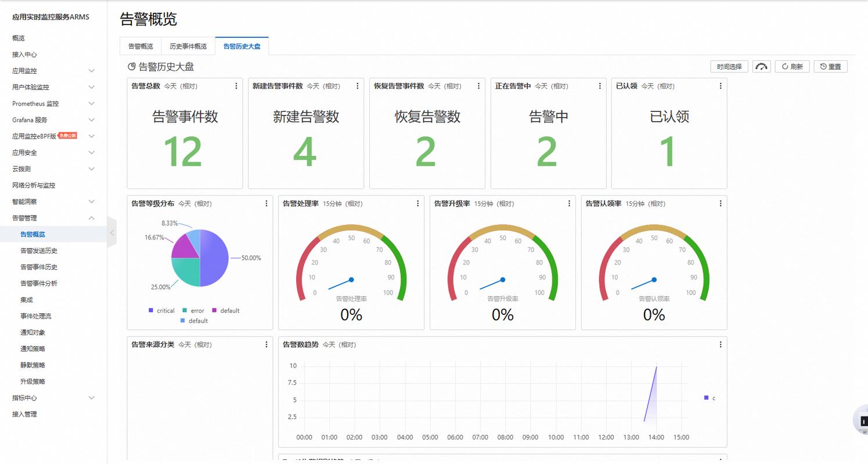
Task: Expand the Prometheus 监控 sidebar menu
Action: [91, 103]
